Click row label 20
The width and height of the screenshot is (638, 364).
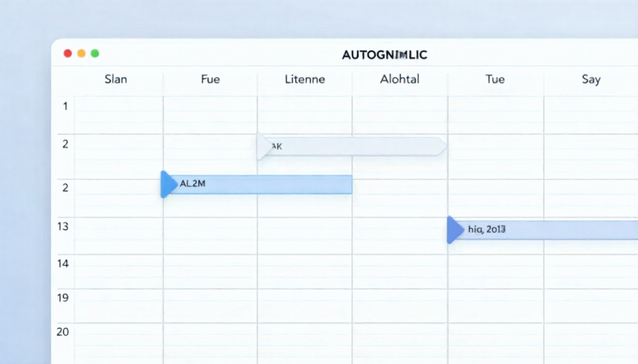coord(62,332)
